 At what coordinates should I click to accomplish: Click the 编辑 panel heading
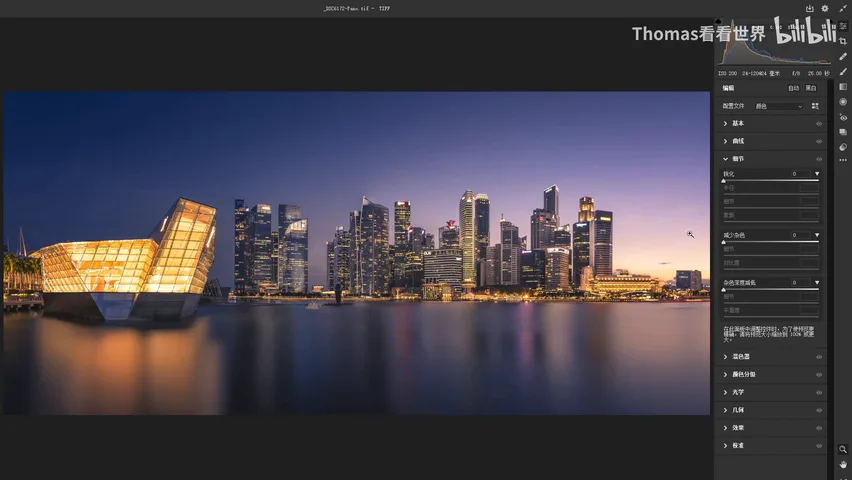pyautogui.click(x=728, y=88)
